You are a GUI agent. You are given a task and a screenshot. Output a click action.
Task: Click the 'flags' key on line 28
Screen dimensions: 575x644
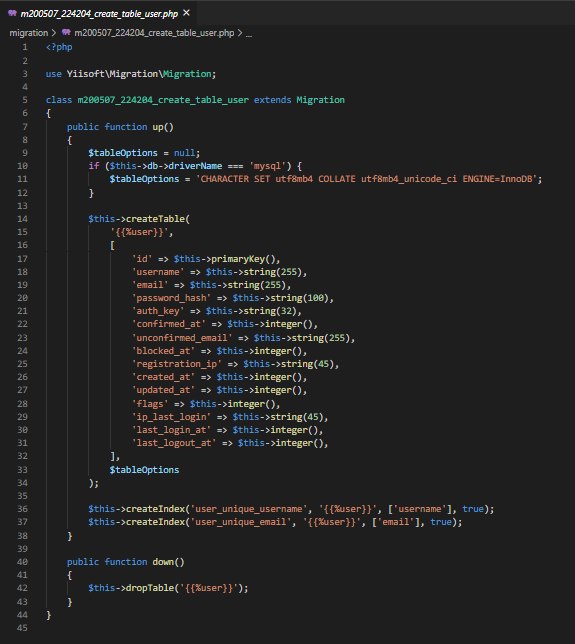tap(150, 404)
